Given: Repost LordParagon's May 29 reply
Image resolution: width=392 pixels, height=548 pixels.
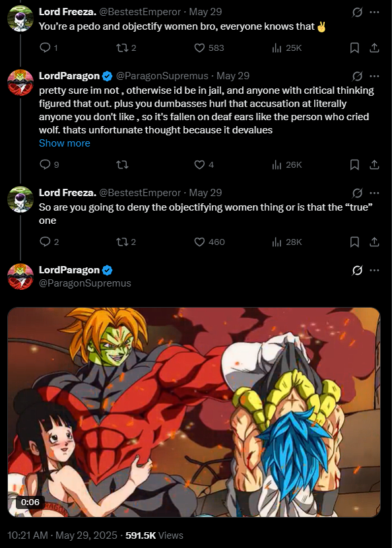Looking at the screenshot, I should pyautogui.click(x=122, y=164).
